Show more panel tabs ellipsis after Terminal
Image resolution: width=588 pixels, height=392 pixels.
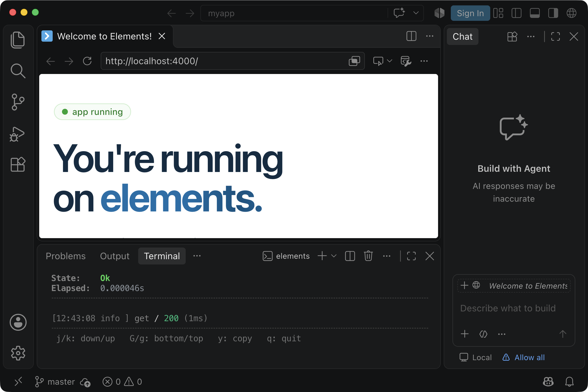(x=197, y=256)
